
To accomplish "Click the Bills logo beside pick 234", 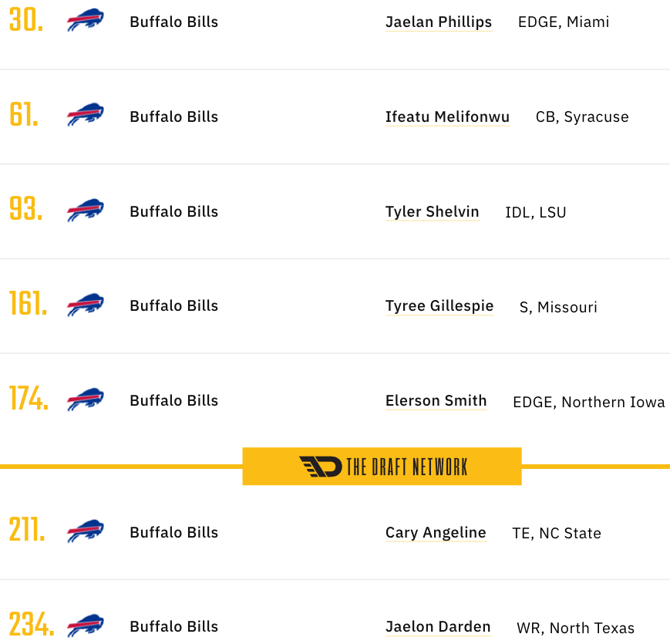I will [x=86, y=625].
